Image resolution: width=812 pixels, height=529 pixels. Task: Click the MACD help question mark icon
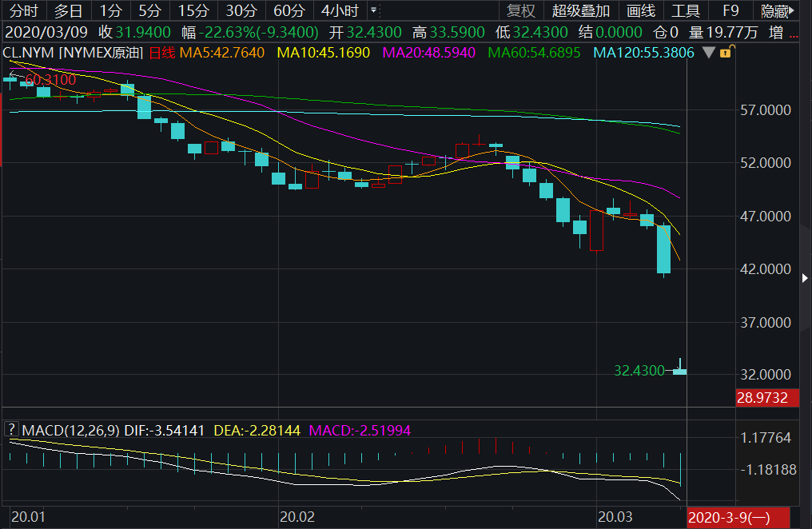[11, 430]
